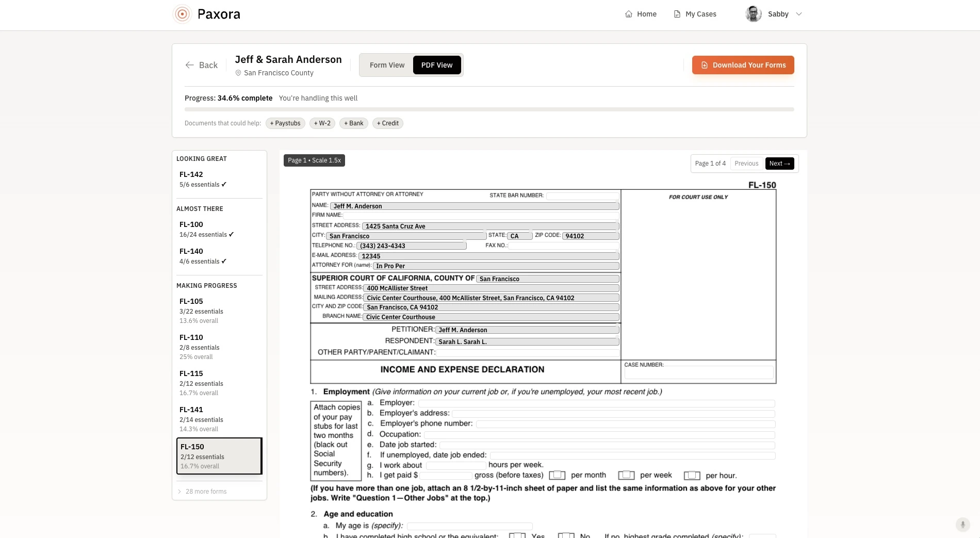The image size is (980, 538).
Task: Click the PETITIONER field
Action: point(527,330)
